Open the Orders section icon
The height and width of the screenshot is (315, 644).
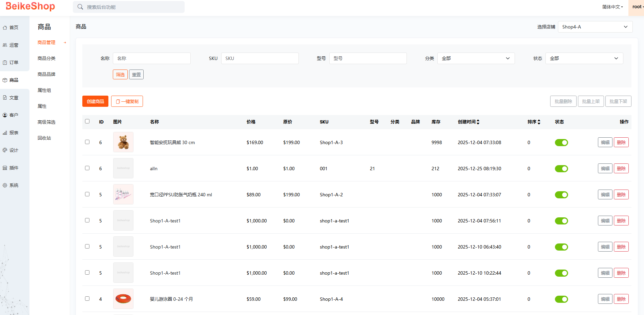5,63
